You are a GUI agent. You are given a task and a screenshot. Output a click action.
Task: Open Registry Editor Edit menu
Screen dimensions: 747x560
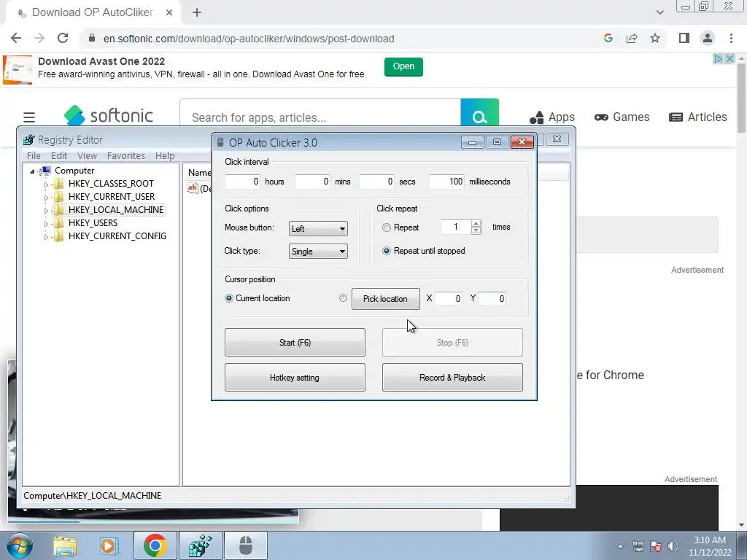coord(59,156)
